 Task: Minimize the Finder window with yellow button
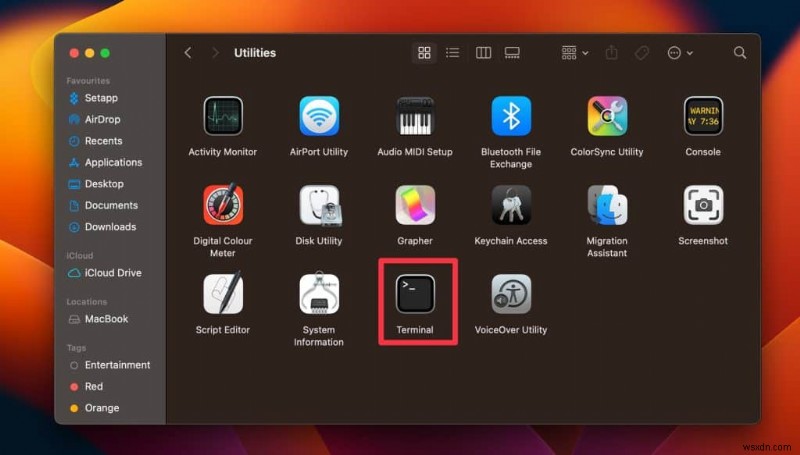[90, 53]
